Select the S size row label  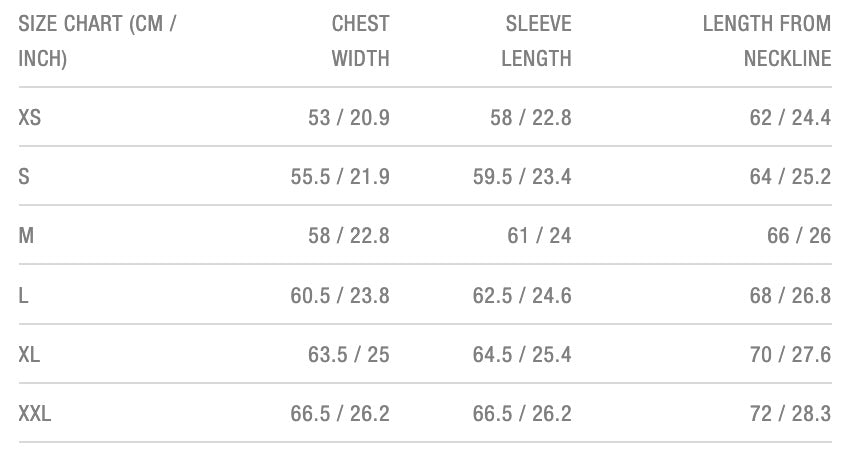click(x=24, y=177)
